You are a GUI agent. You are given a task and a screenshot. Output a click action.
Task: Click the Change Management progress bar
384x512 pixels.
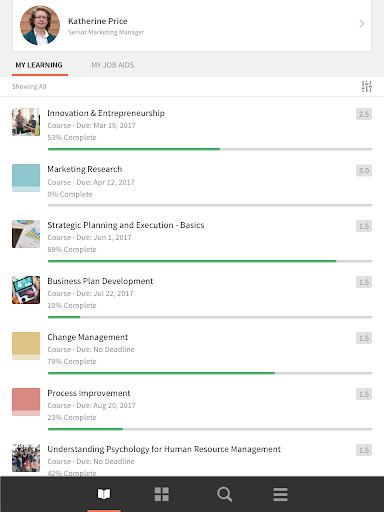210,373
